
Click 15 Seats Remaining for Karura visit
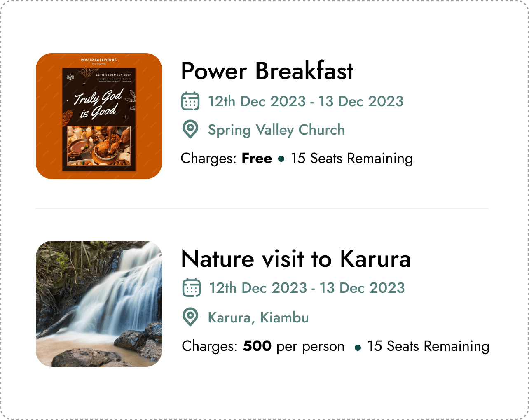point(428,346)
